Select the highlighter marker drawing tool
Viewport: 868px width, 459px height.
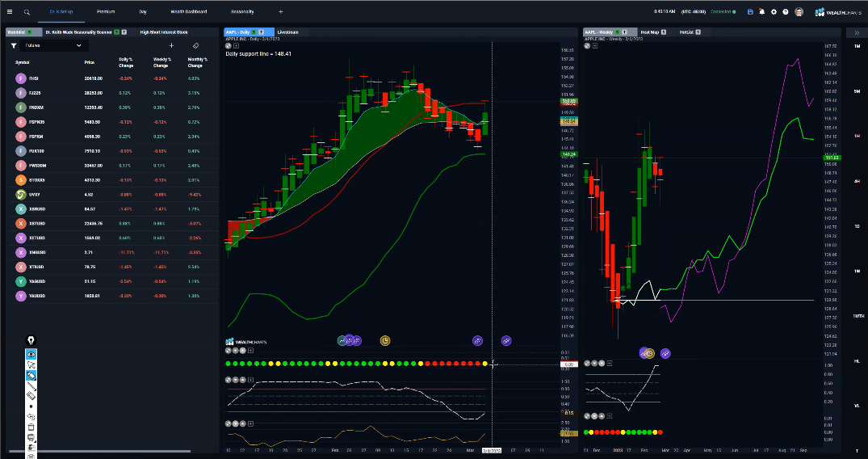click(x=31, y=375)
